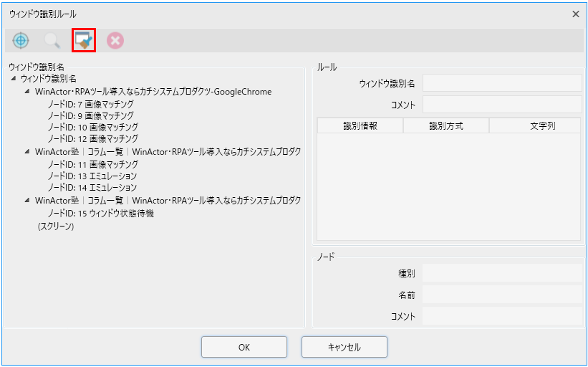Select ノードID: 12 画像マッチング in tree
588x367 pixels.
pyautogui.click(x=92, y=138)
